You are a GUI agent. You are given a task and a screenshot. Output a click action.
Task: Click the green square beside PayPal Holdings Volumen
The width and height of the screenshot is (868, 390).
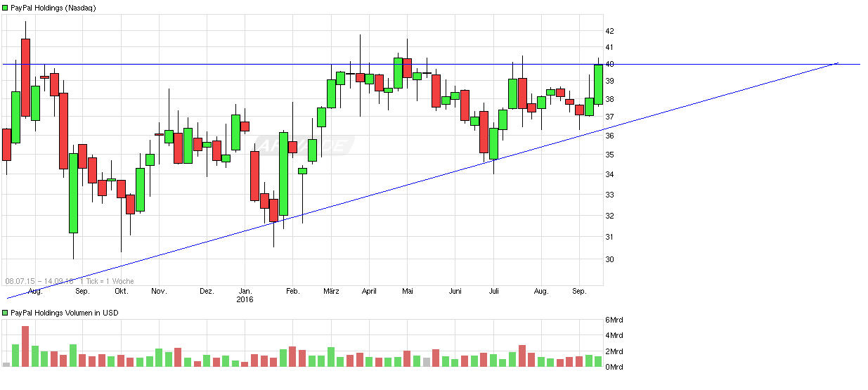click(x=6, y=313)
